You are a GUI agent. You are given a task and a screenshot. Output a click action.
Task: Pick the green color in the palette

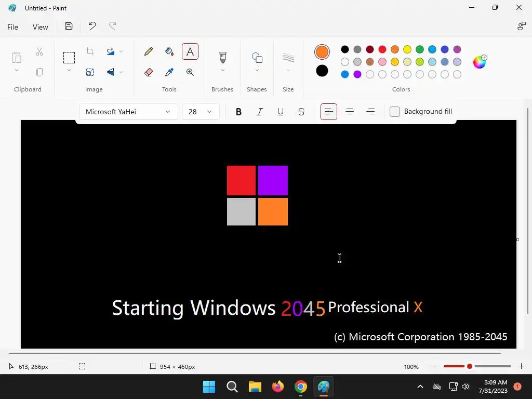(420, 49)
